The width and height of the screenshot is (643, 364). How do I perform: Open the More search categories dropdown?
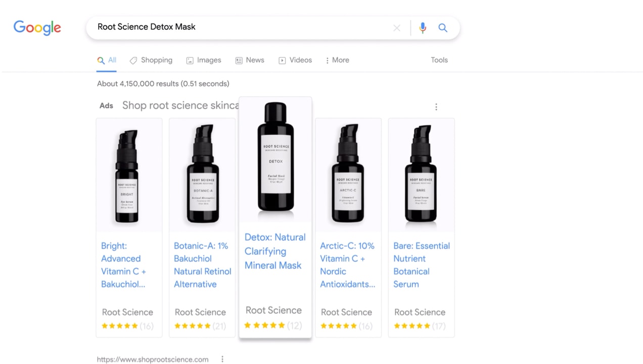tap(337, 60)
